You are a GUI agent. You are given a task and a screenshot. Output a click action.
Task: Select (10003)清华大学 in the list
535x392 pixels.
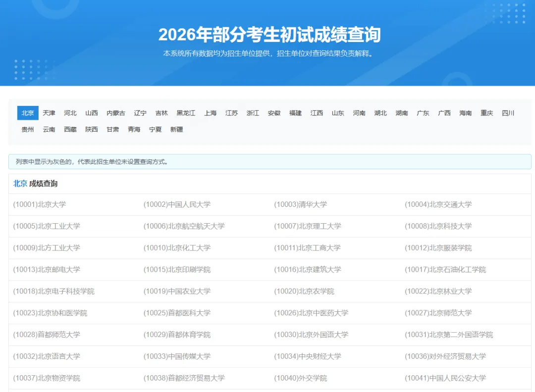(301, 204)
